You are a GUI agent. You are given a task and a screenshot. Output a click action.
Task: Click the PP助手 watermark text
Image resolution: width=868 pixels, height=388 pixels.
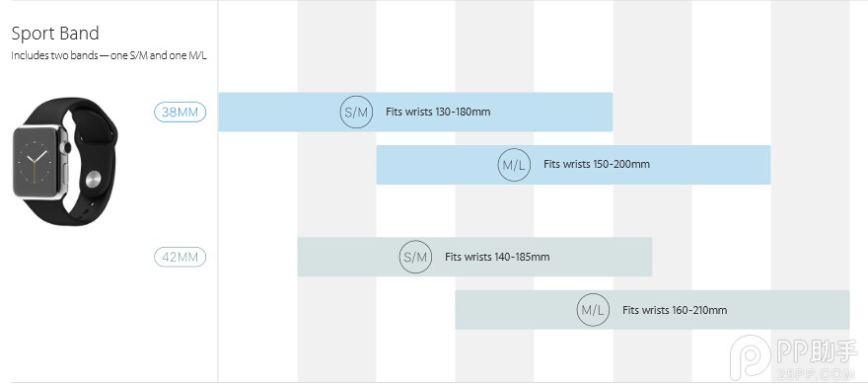tap(817, 350)
